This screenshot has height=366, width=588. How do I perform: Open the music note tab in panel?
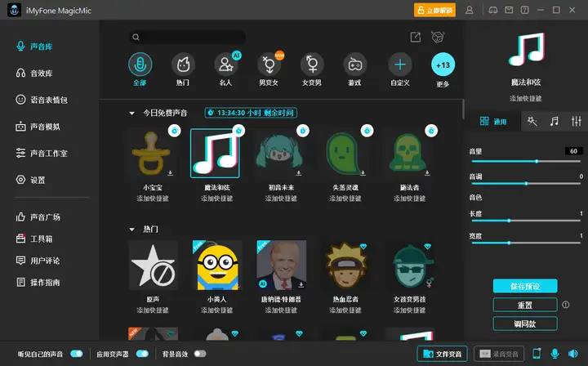(x=555, y=121)
